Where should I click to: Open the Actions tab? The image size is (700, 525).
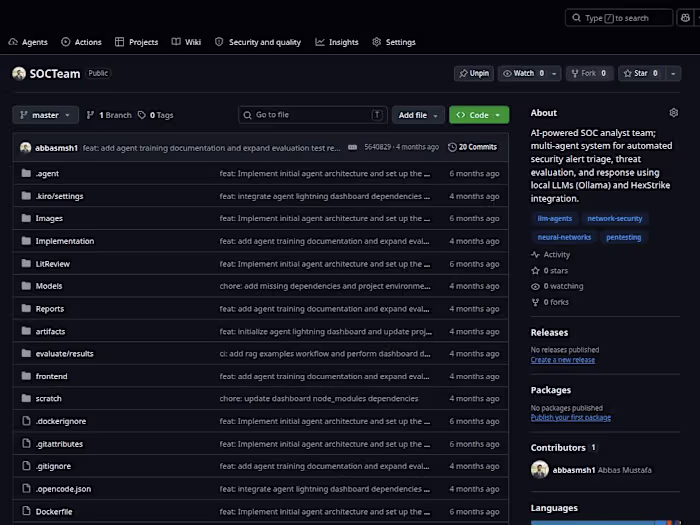pos(81,42)
